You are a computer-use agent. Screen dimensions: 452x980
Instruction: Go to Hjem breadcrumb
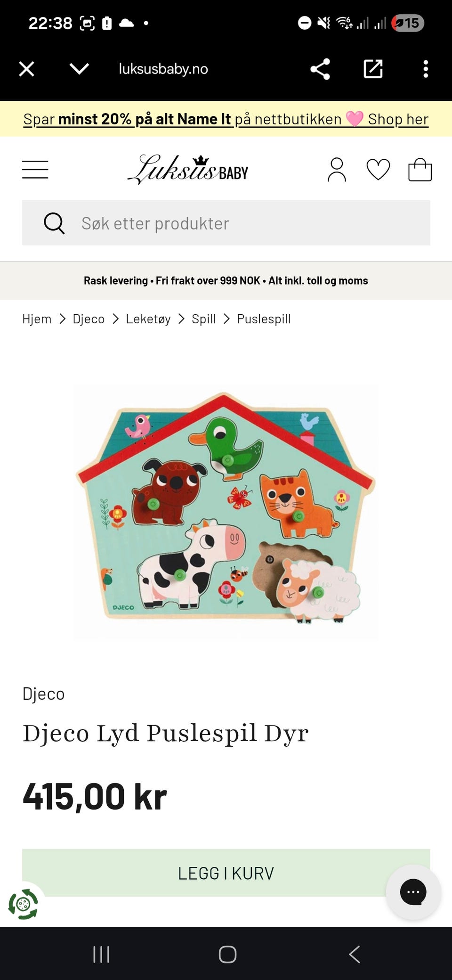click(37, 319)
